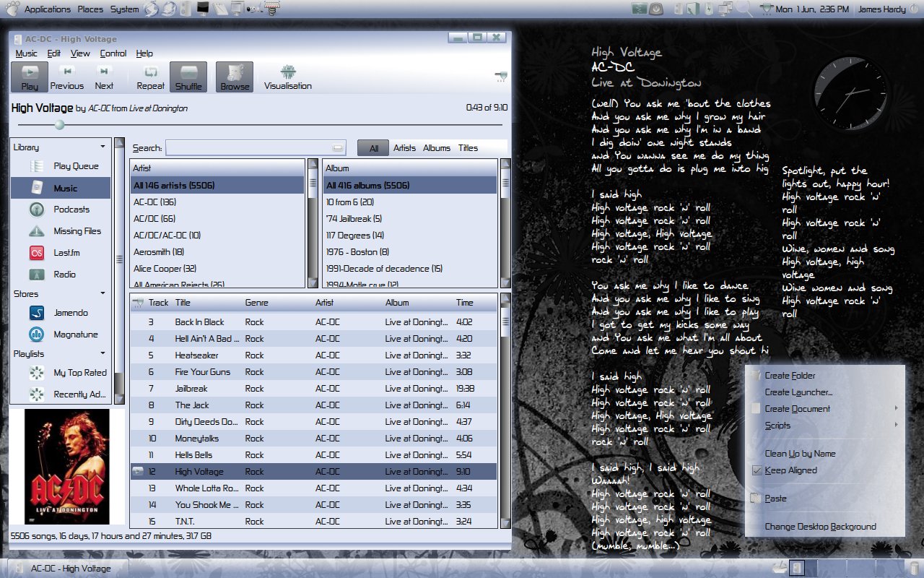
Task: Clear search with the icon in Search box
Action: 337,148
